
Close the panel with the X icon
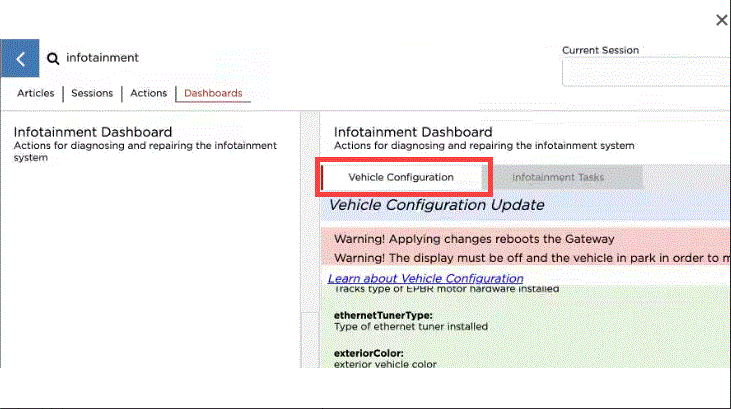(721, 20)
